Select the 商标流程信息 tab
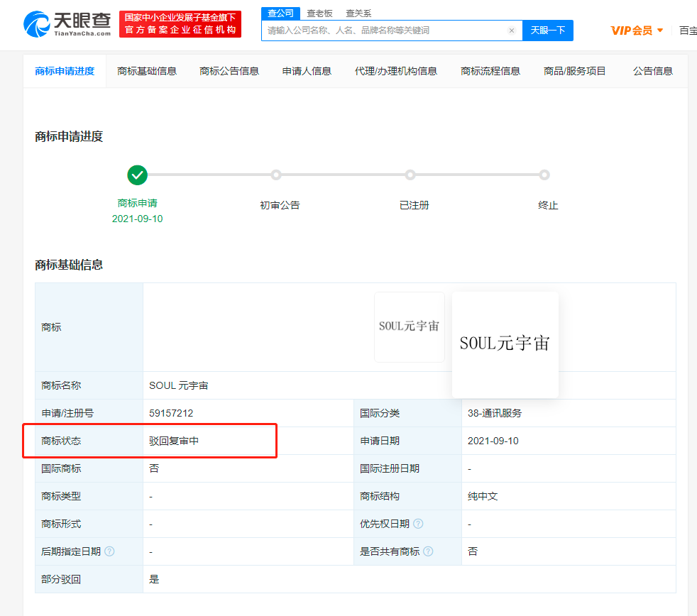This screenshot has height=616, width=697. point(490,71)
